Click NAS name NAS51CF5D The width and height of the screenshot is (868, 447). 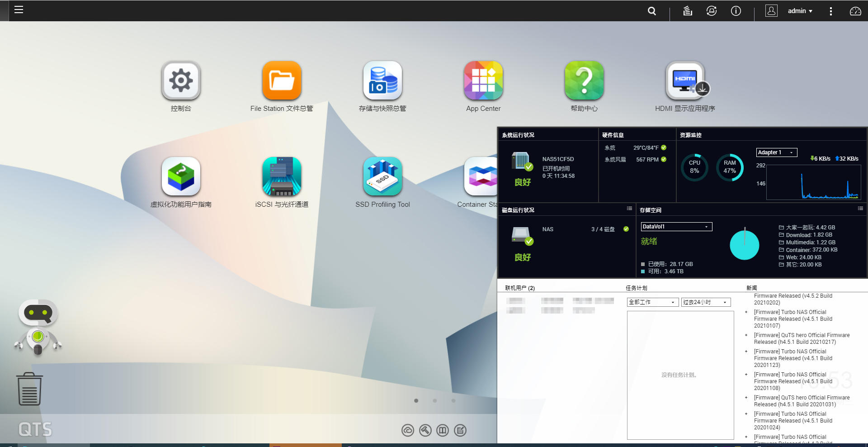tap(558, 159)
